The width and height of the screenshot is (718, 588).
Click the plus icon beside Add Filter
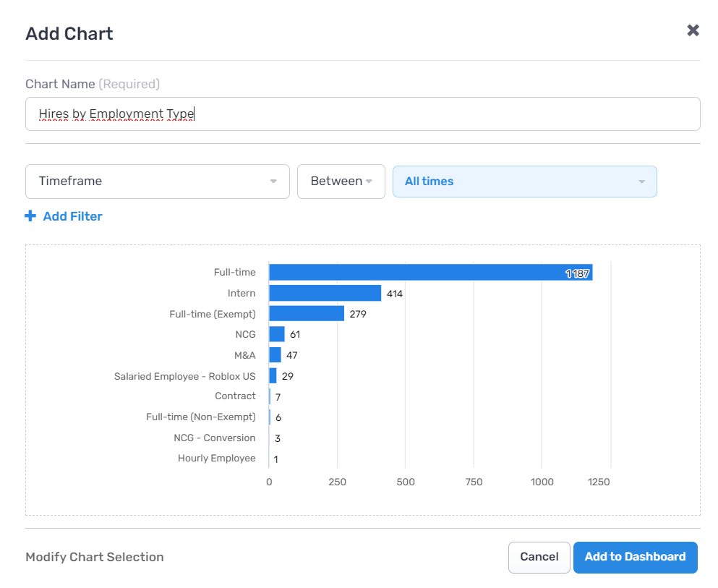(x=30, y=216)
